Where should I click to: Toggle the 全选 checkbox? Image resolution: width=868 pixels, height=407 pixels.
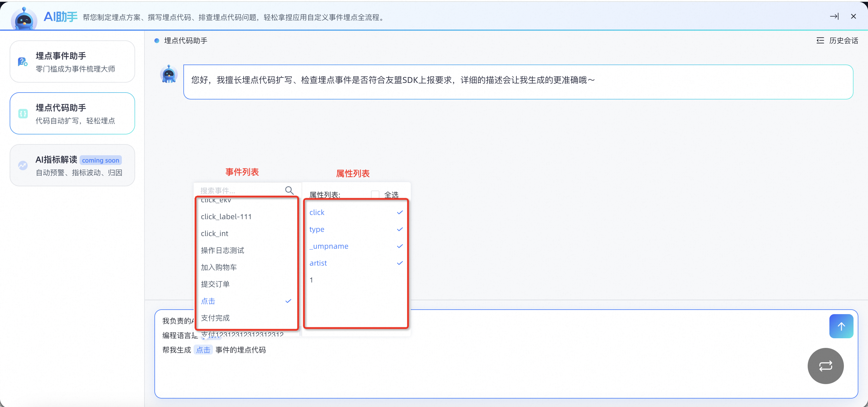pos(375,194)
